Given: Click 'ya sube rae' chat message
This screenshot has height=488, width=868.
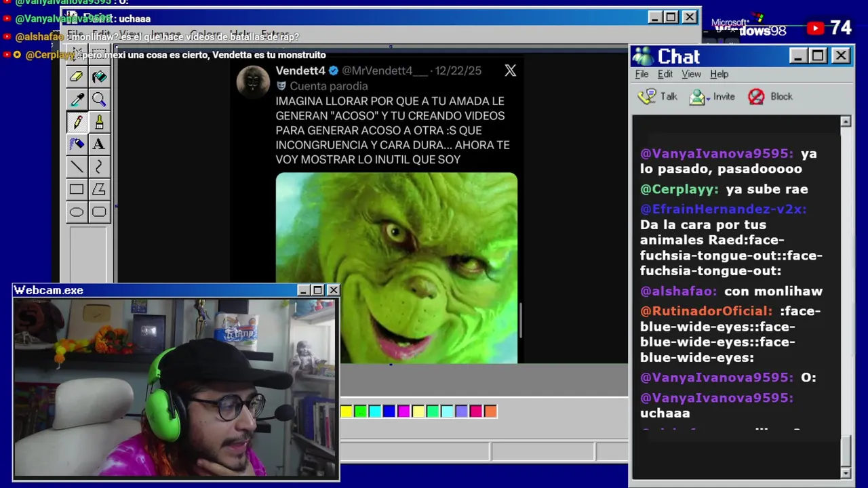Looking at the screenshot, I should coord(766,189).
